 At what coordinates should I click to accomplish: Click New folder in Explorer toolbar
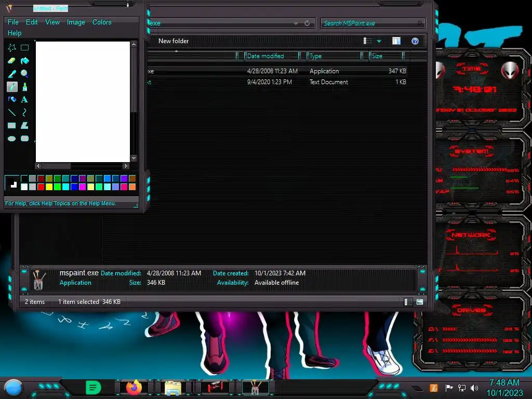174,41
